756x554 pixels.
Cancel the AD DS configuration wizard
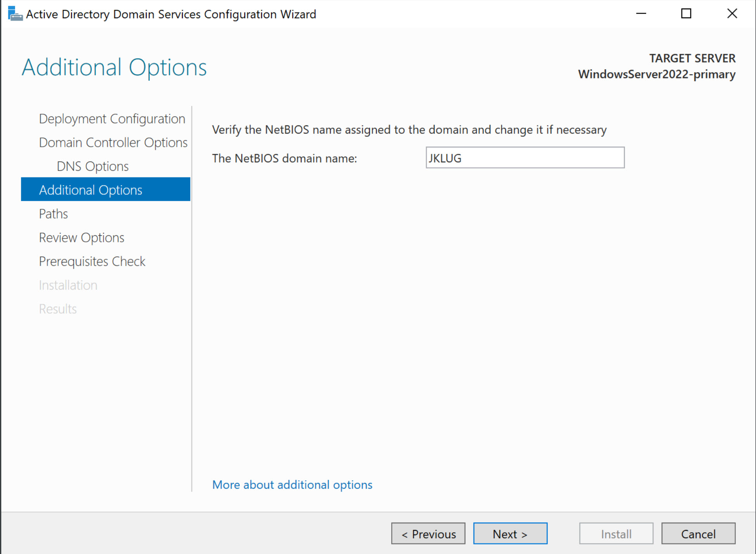click(698, 533)
